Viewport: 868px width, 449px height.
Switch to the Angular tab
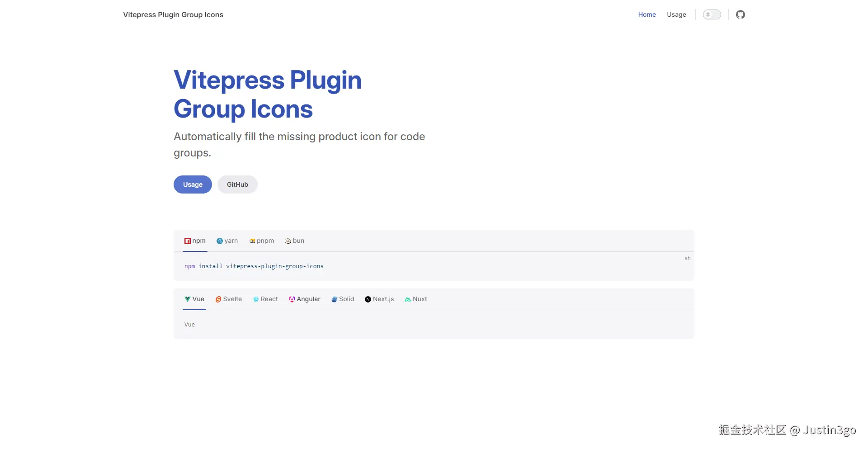coord(304,299)
